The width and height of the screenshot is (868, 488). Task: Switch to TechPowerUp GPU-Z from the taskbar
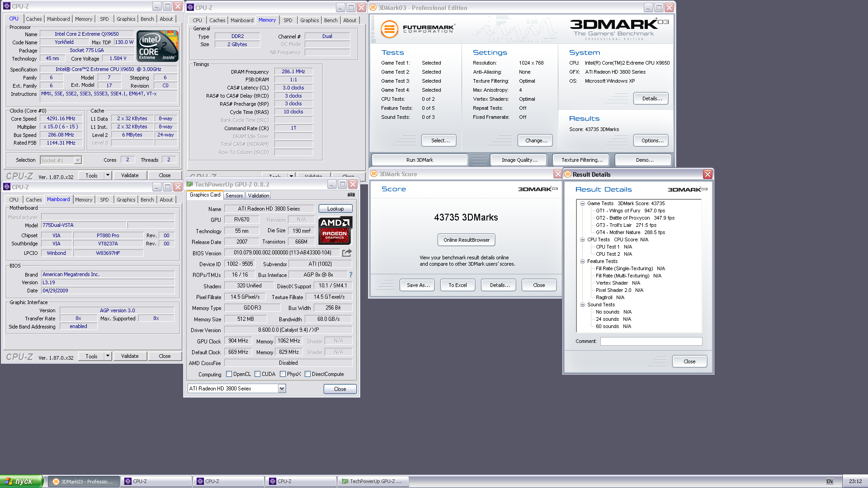tap(373, 481)
